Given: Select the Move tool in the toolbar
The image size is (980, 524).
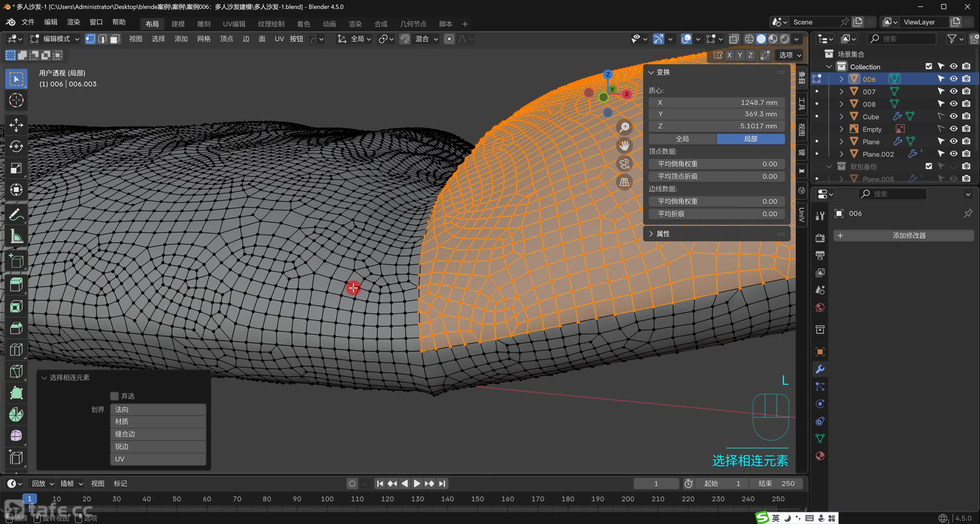Looking at the screenshot, I should pyautogui.click(x=16, y=125).
